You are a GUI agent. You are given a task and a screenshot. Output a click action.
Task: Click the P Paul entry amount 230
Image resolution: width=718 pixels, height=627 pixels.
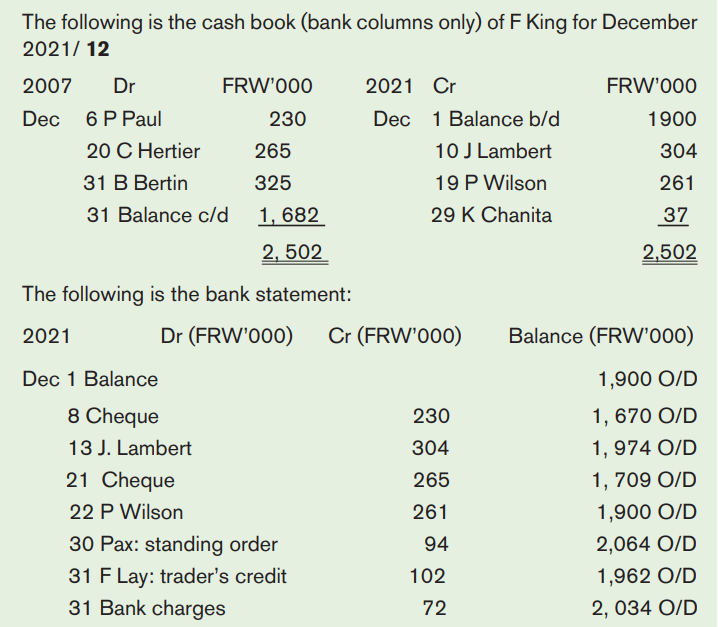tap(287, 119)
